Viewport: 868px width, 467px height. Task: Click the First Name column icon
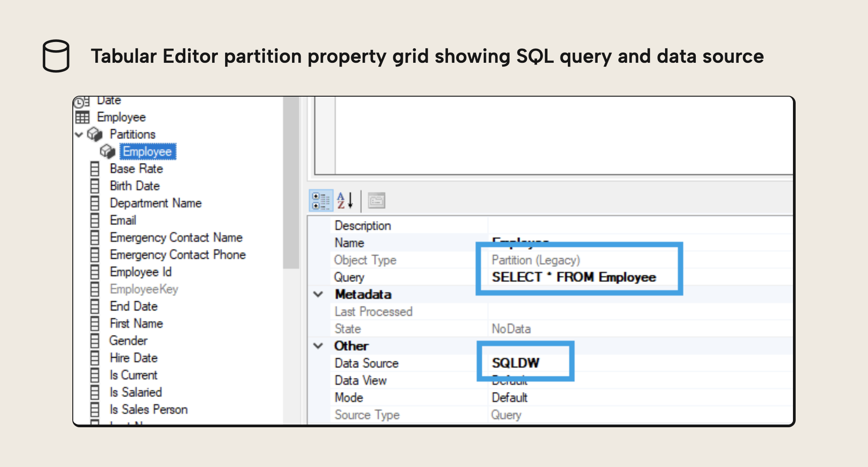[95, 323]
